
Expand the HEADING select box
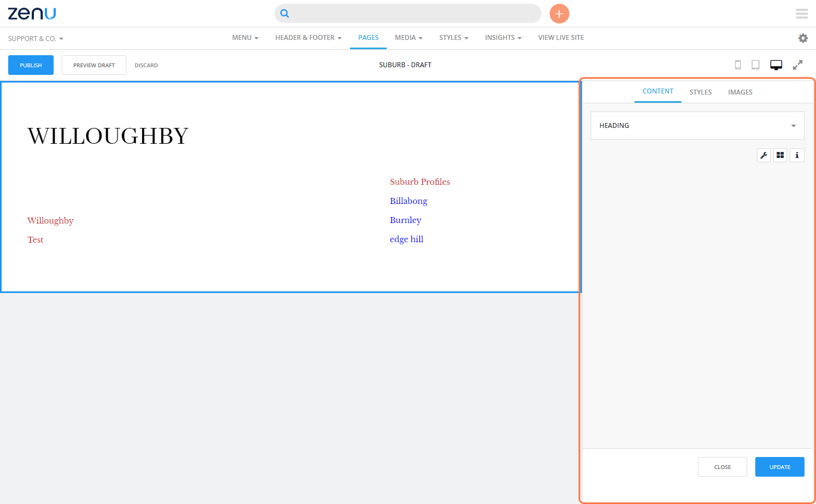(x=697, y=126)
